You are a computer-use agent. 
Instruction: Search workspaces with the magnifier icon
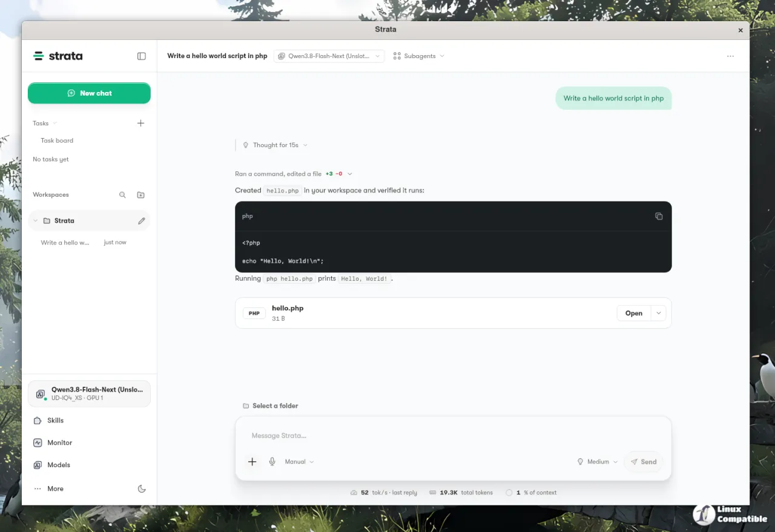(x=122, y=195)
